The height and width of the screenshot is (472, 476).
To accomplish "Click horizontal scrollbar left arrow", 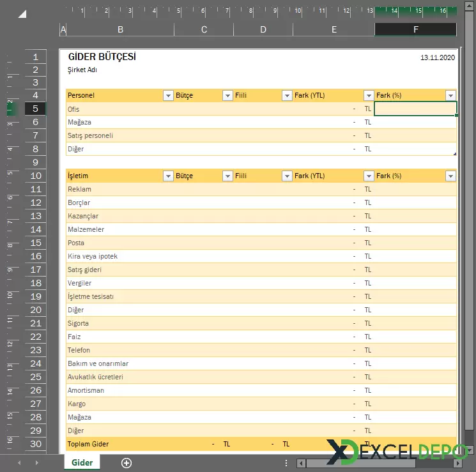I will pyautogui.click(x=301, y=463).
